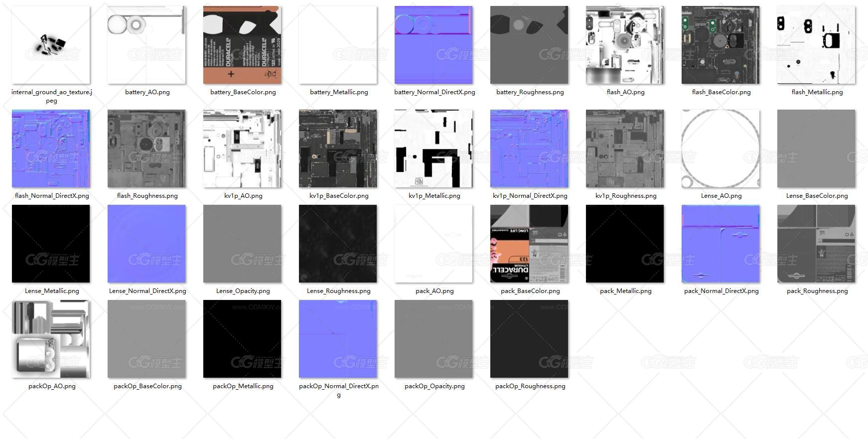Click the battery_AO.png file name label

click(147, 92)
